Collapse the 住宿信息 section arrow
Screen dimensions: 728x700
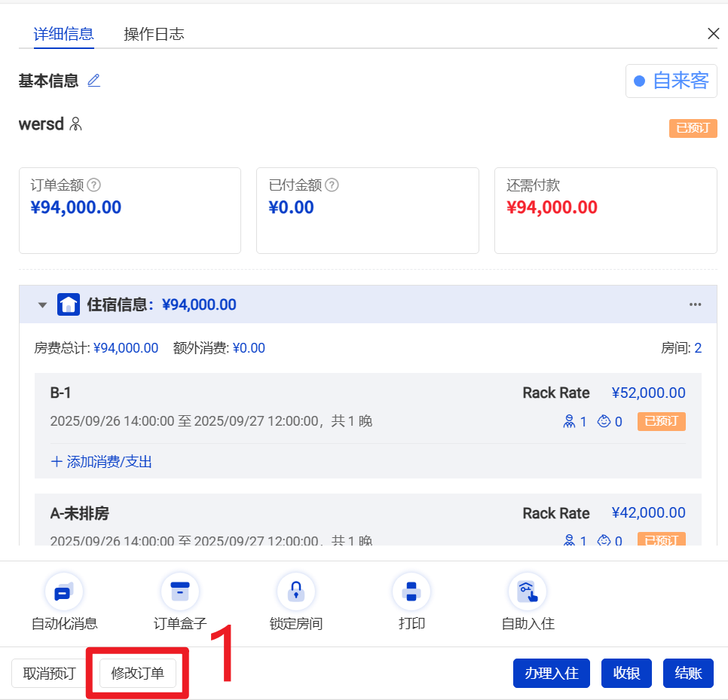click(43, 305)
